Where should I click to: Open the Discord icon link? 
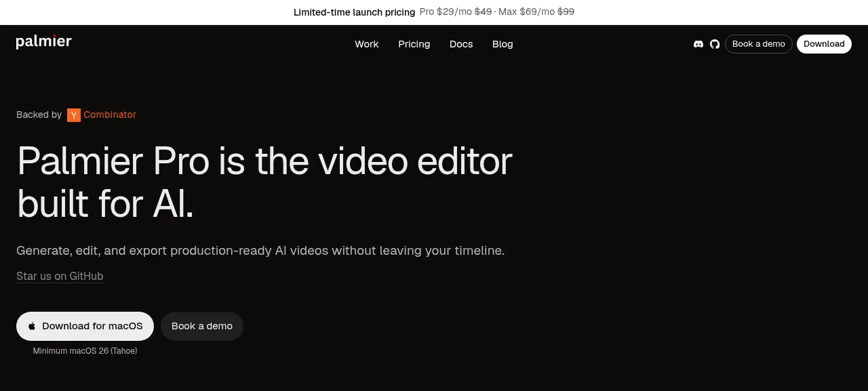coord(698,44)
